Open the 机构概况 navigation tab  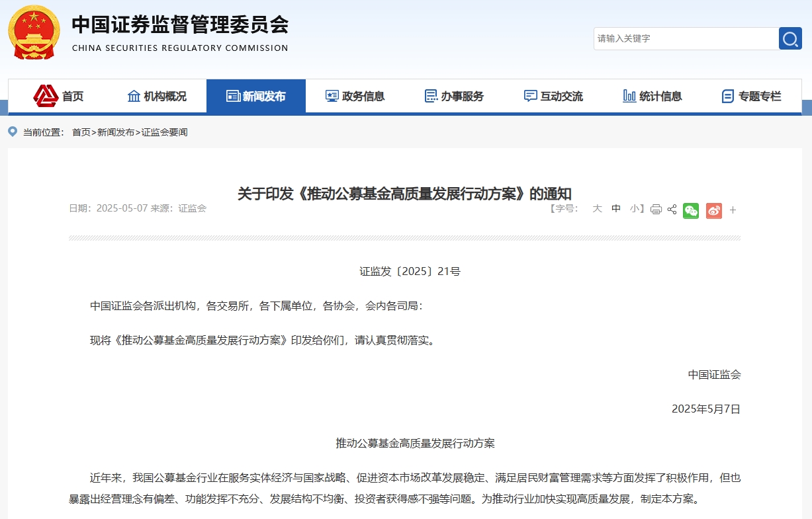pyautogui.click(x=157, y=96)
